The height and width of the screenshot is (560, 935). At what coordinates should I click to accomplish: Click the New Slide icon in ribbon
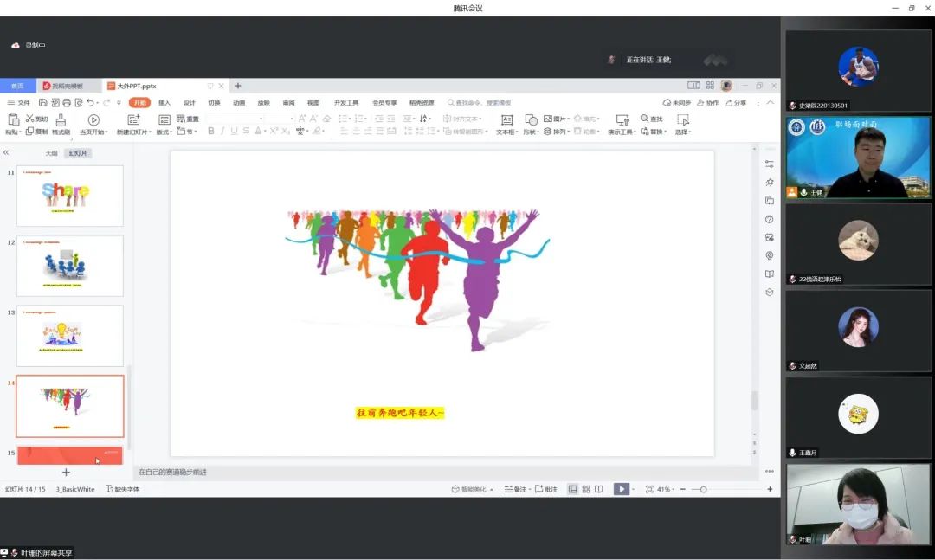click(133, 120)
